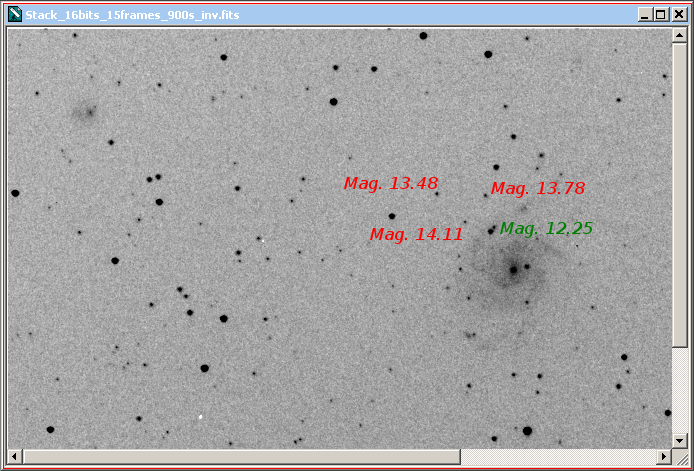Click the window title Stack_16bits_15frames_900s_inv.fits
The image size is (694, 471).
132,15
